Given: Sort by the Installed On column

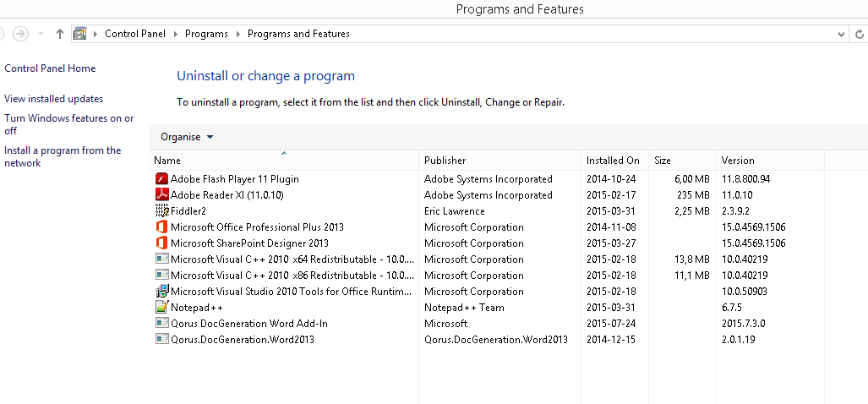Looking at the screenshot, I should [x=614, y=160].
